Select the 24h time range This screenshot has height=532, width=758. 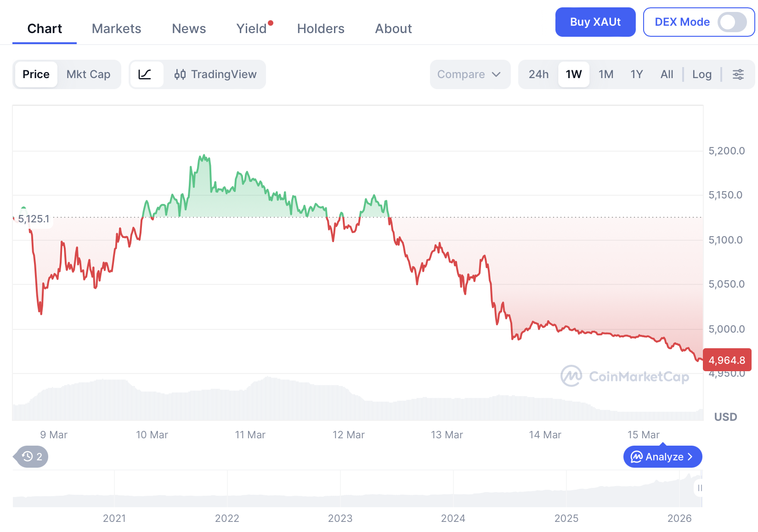[538, 74]
